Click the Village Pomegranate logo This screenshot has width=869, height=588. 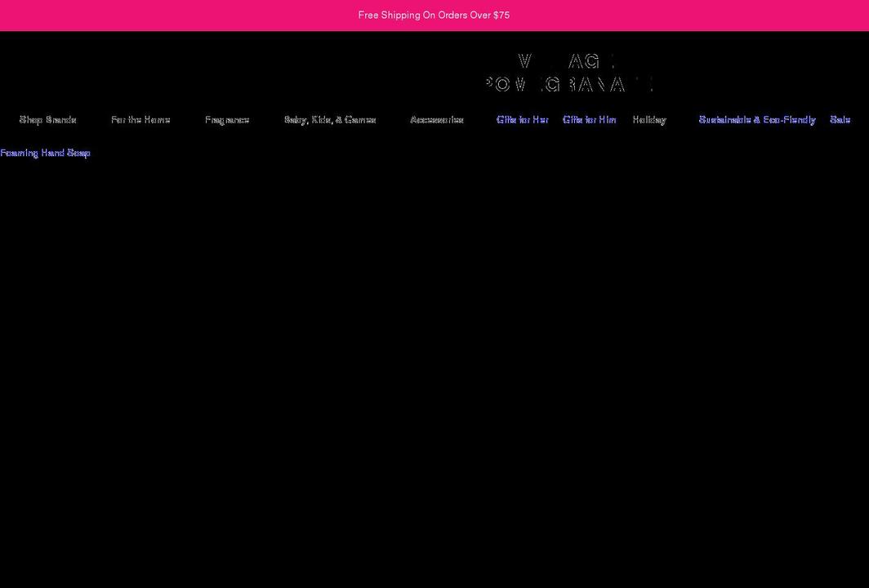[x=569, y=73]
